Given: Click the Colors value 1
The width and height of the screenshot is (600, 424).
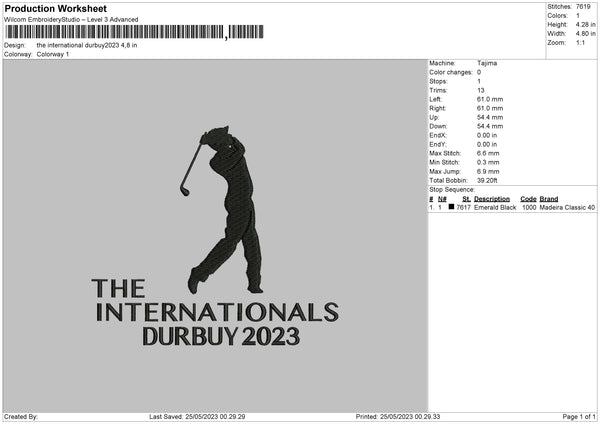Looking at the screenshot, I should pos(578,16).
